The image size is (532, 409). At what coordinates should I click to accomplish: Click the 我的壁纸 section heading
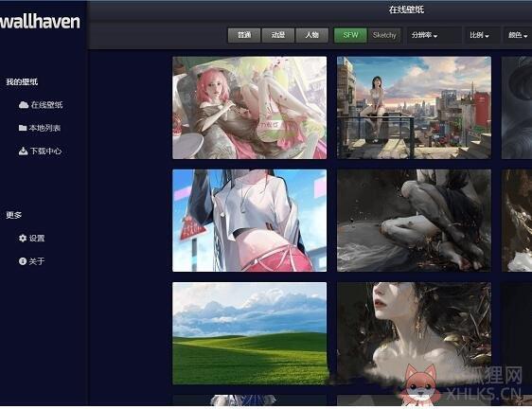pos(22,81)
